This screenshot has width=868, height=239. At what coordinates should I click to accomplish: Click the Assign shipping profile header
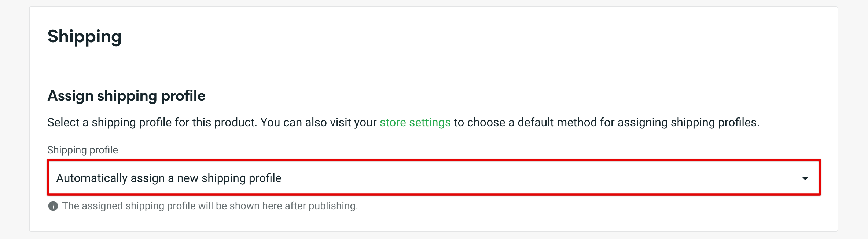pos(126,95)
